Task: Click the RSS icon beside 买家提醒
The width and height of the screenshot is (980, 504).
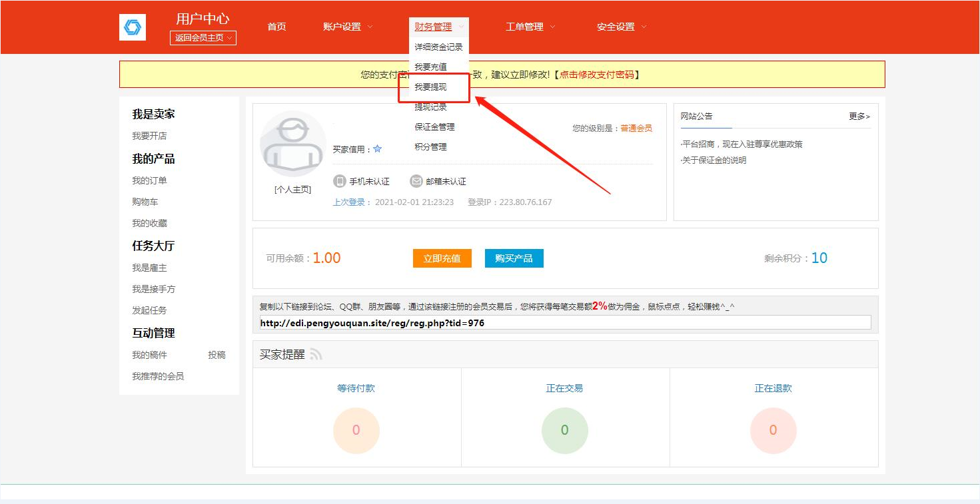Action: click(316, 355)
